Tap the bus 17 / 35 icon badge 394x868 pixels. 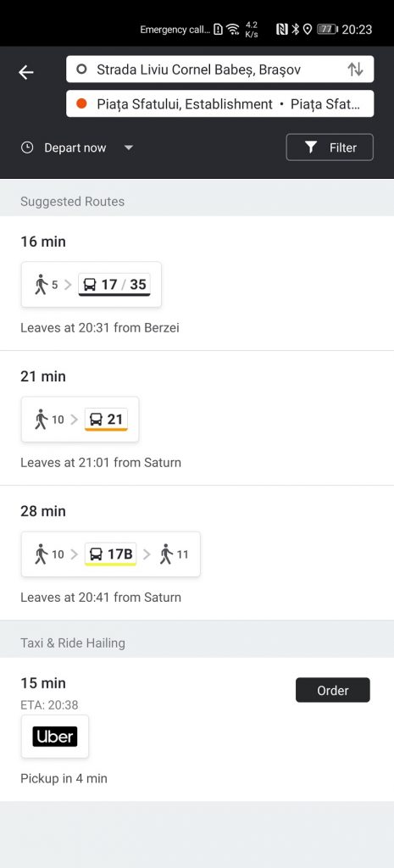click(114, 285)
